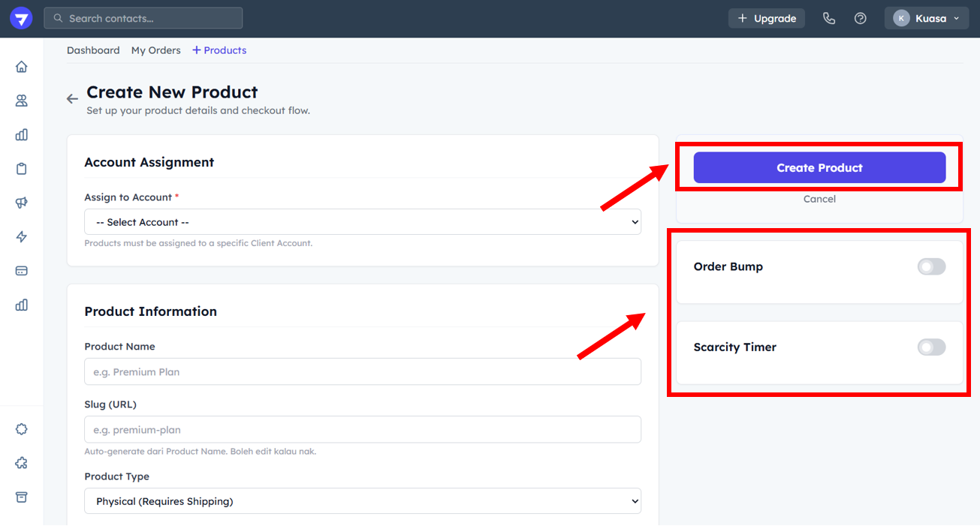Image resolution: width=980 pixels, height=526 pixels.
Task: Open the credit card payments icon
Action: 22,271
